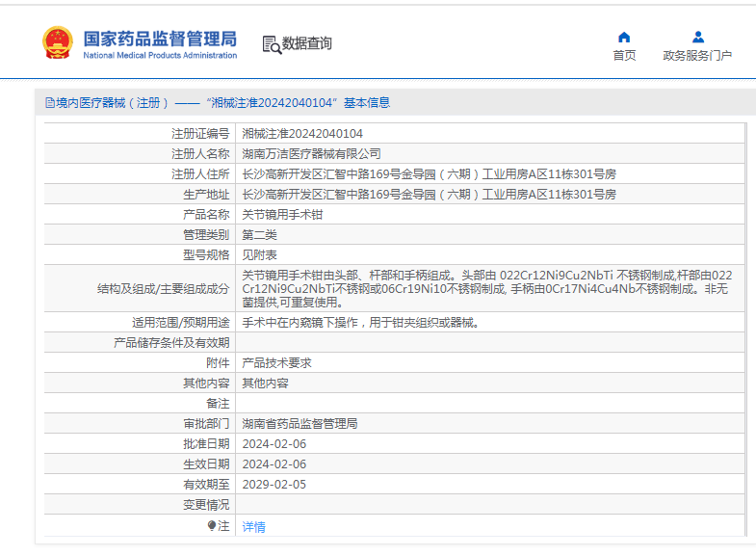The height and width of the screenshot is (556, 756).
Task: Click the 第二类 management category value
Action: [259, 235]
